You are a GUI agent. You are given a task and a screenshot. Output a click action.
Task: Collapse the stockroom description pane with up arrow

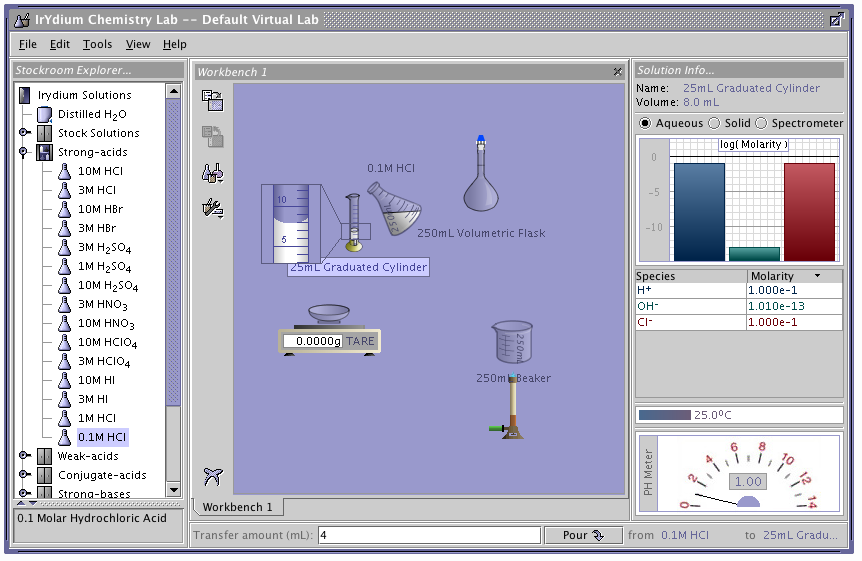[x=21, y=503]
